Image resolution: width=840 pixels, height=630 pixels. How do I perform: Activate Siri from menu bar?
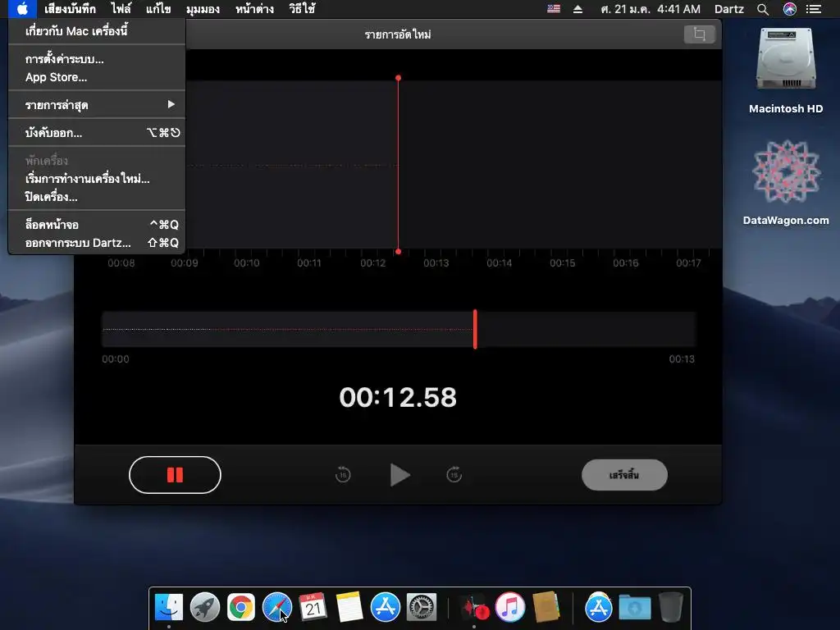pos(790,9)
